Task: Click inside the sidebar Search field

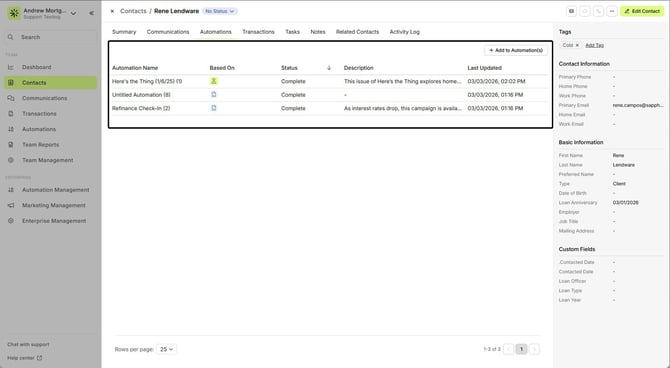Action: point(51,37)
